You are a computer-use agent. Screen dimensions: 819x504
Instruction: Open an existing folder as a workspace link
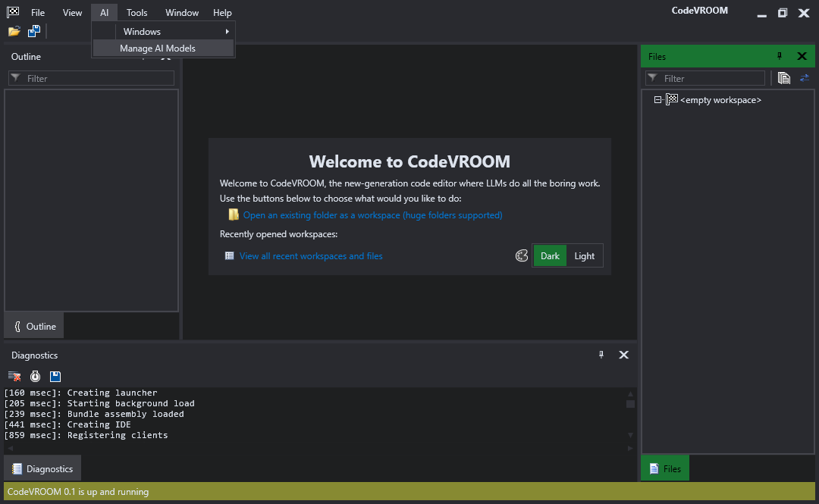click(372, 214)
